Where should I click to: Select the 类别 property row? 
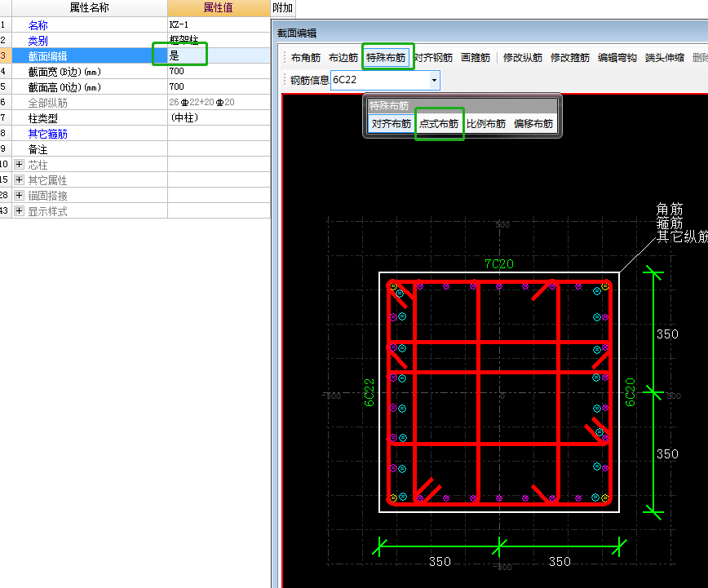pyautogui.click(x=135, y=41)
